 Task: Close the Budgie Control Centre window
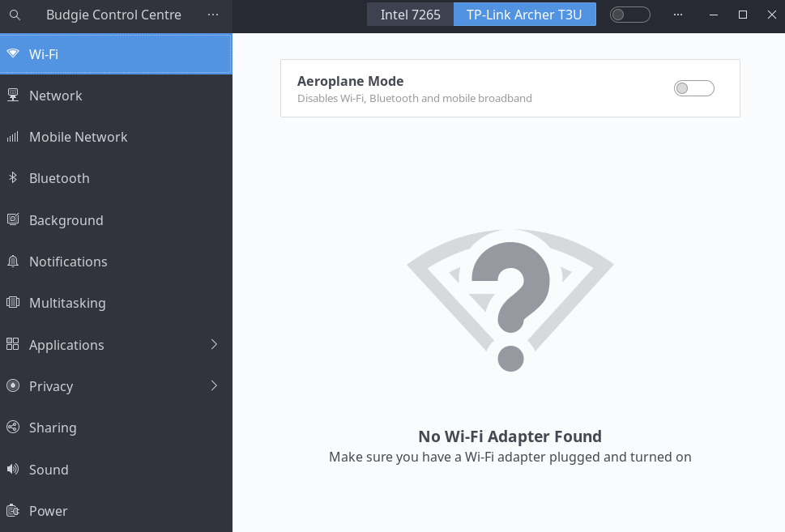coord(771,15)
